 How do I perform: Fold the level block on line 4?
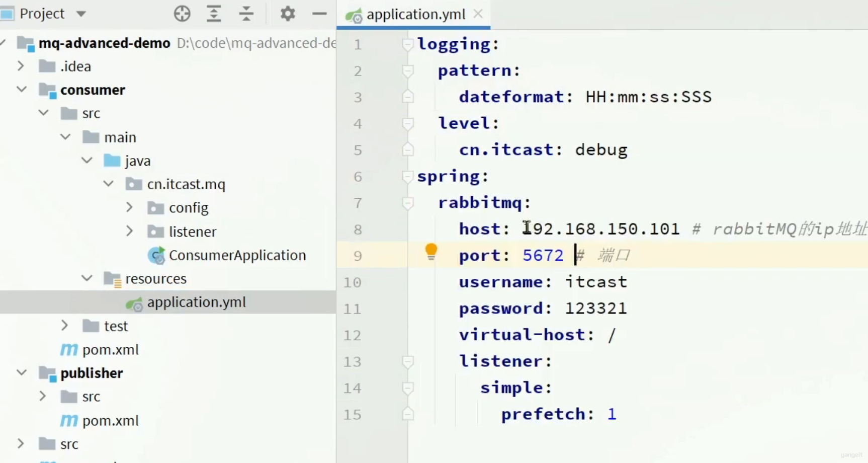(x=408, y=124)
